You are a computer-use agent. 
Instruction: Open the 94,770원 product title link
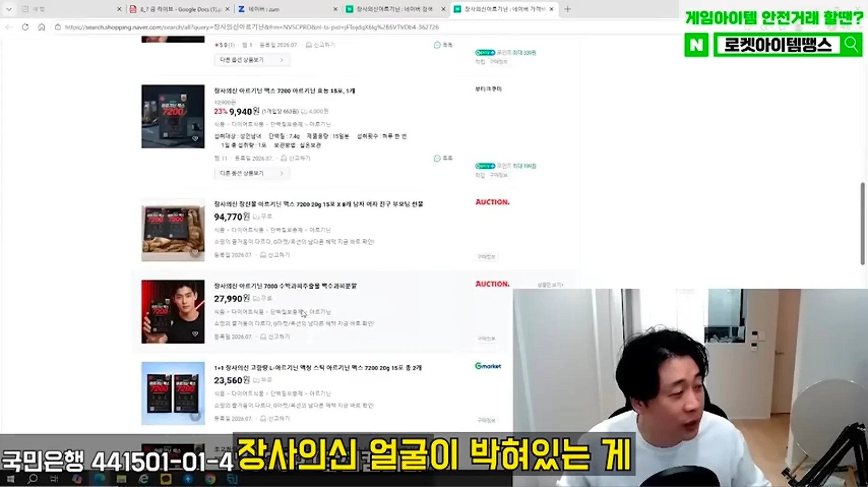(x=319, y=204)
